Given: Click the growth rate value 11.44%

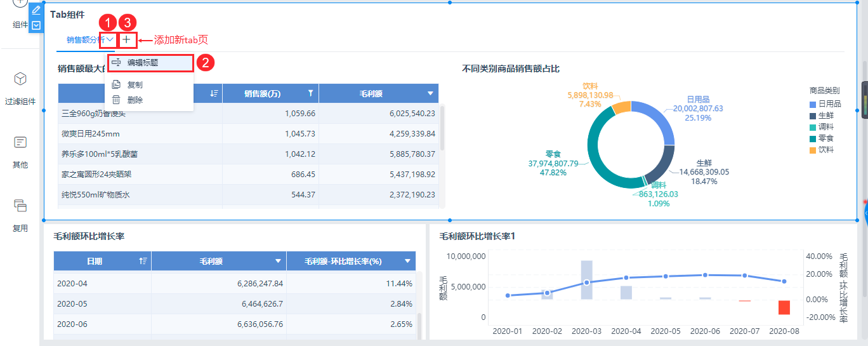Looking at the screenshot, I should (399, 284).
